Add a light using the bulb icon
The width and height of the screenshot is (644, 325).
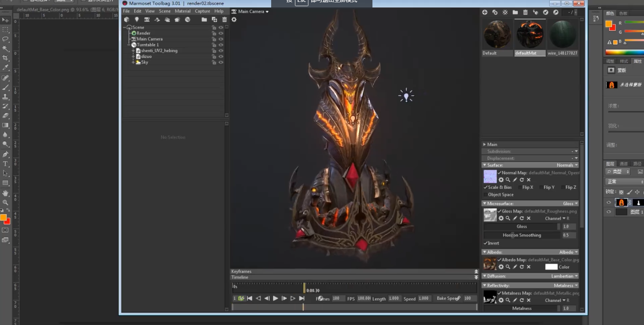[137, 20]
